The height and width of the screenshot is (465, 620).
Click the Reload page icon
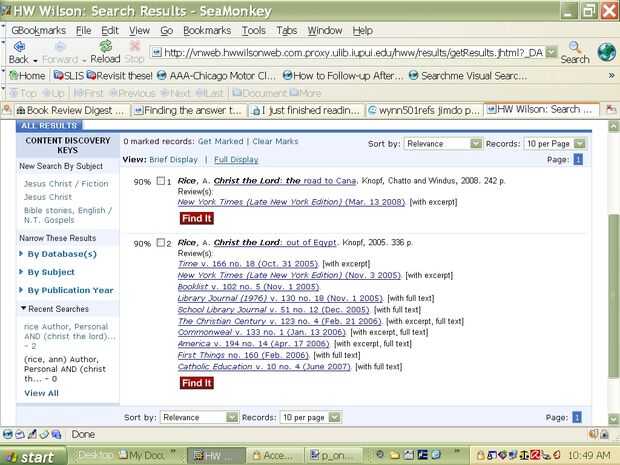106,46
